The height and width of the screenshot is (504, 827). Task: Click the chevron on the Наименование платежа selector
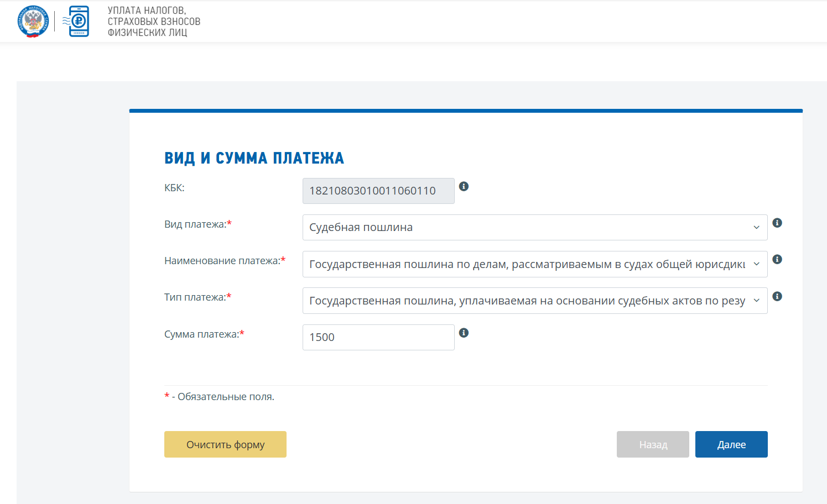[x=756, y=264]
